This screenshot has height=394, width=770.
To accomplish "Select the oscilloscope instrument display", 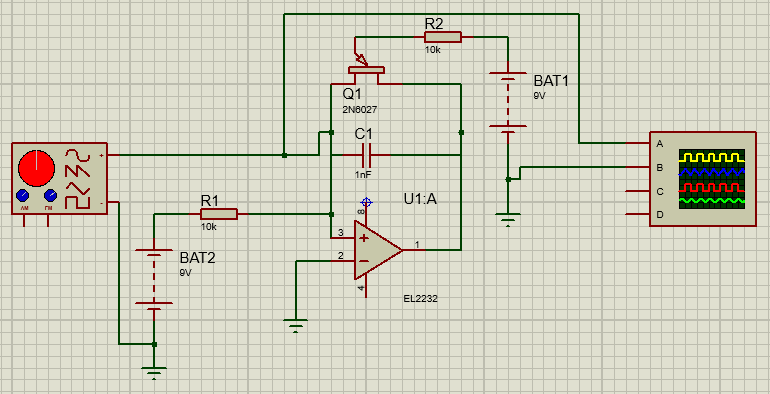I will coord(712,179).
